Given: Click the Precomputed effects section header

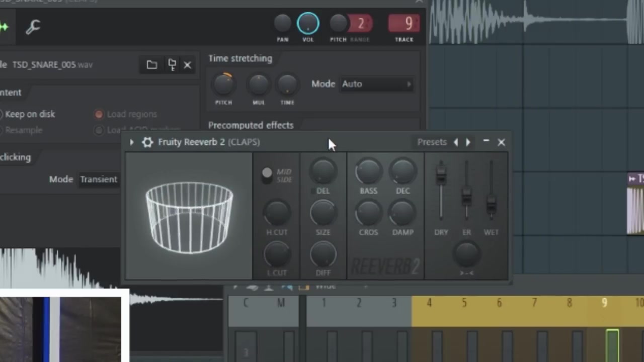Looking at the screenshot, I should coord(251,125).
